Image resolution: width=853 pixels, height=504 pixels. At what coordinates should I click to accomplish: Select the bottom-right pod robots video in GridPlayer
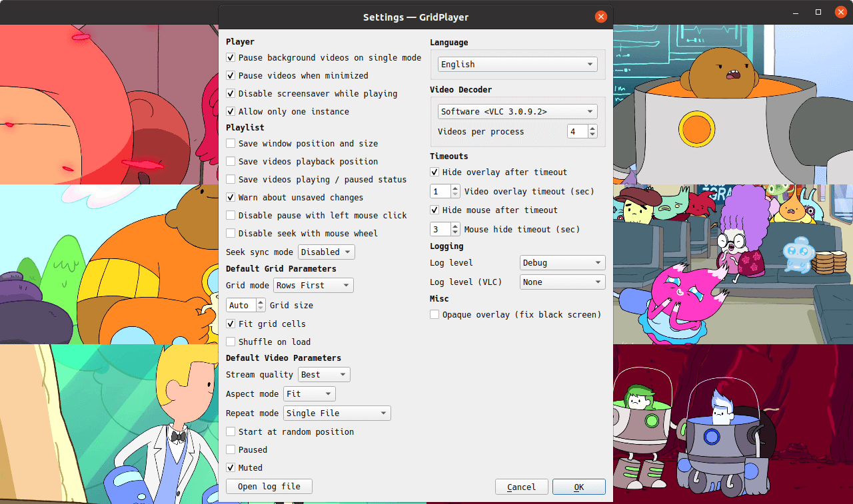tap(733, 424)
